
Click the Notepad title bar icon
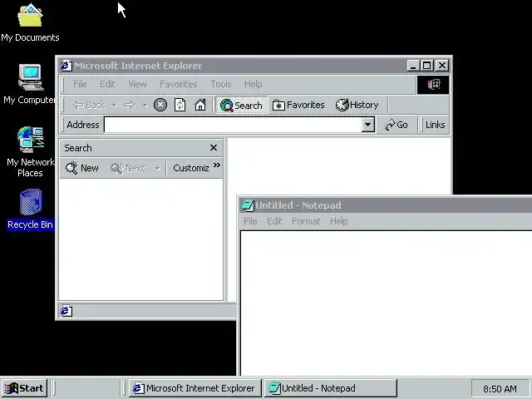point(248,205)
